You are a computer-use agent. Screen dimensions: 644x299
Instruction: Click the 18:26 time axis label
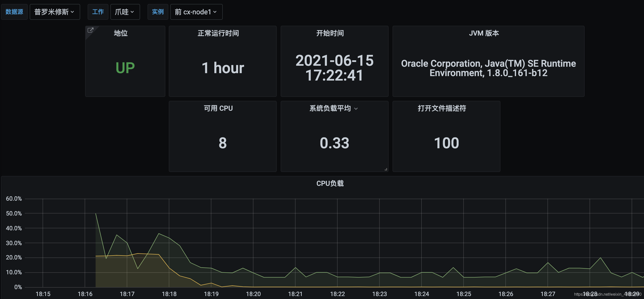click(506, 294)
